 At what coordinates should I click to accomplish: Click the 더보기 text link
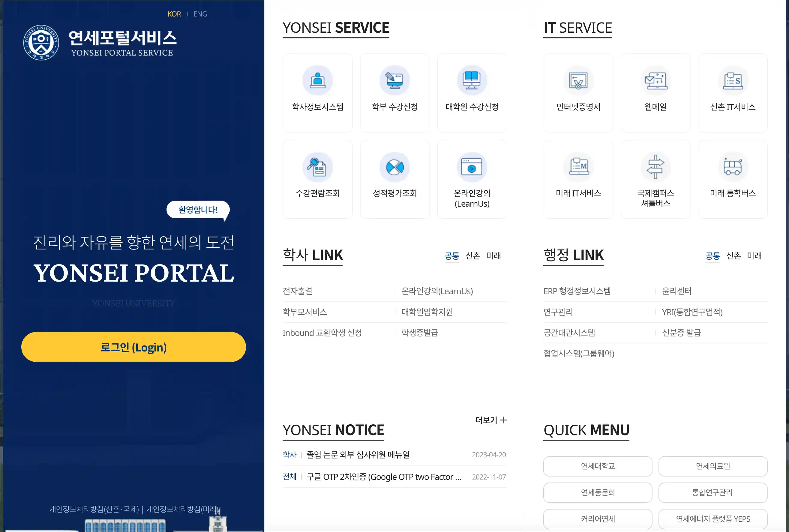point(486,420)
